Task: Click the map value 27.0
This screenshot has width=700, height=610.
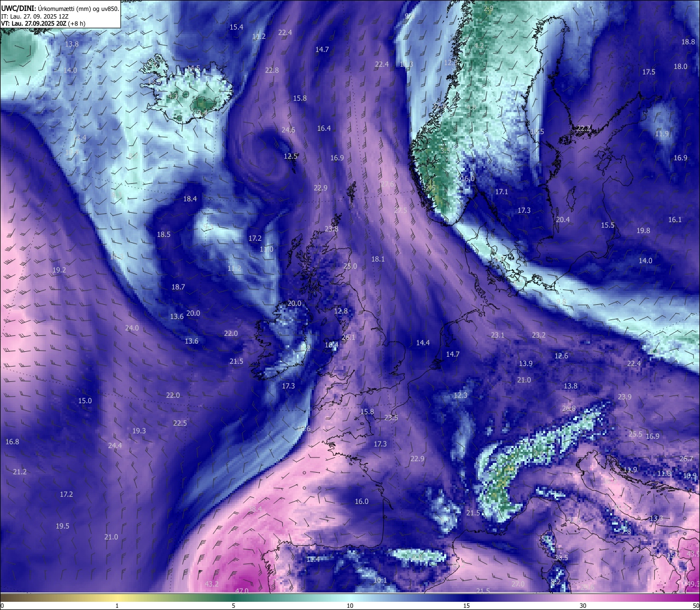Action: (x=518, y=584)
